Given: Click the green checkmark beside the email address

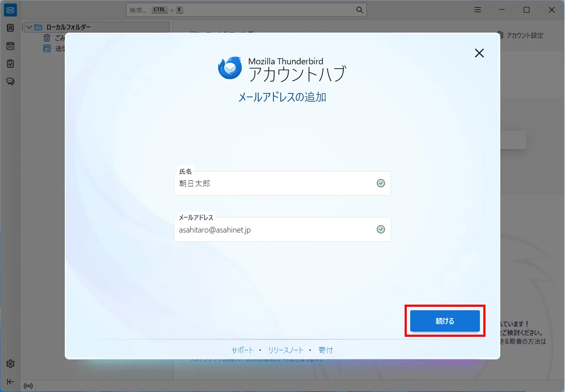Looking at the screenshot, I should point(381,229).
